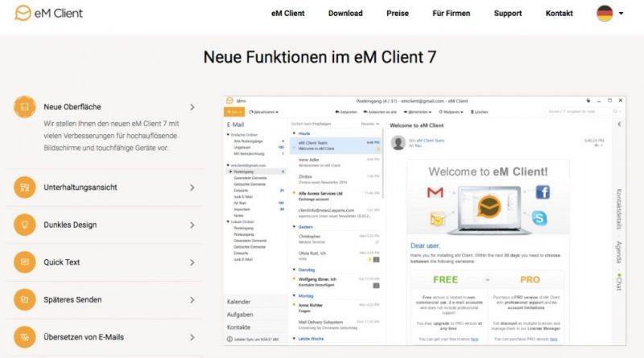This screenshot has height=358, width=644.
Task: Expand the Späteres Senden chevron
Action: point(192,300)
